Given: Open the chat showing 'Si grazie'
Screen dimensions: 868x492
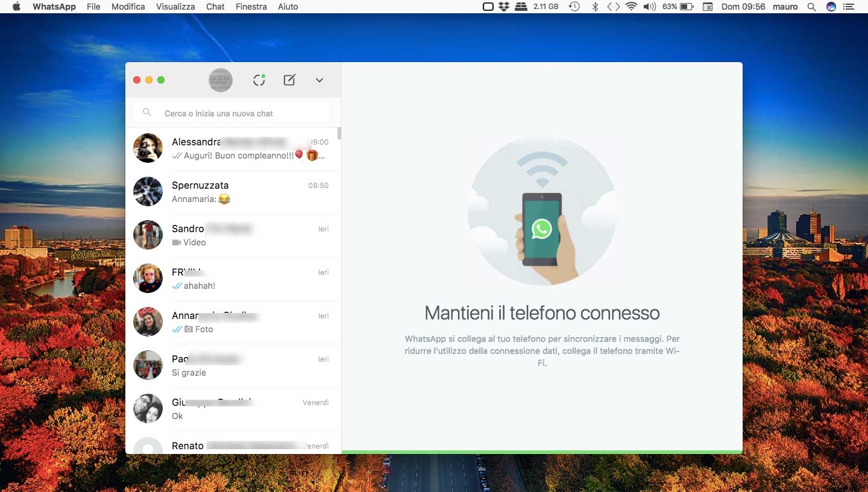Looking at the screenshot, I should tap(233, 366).
